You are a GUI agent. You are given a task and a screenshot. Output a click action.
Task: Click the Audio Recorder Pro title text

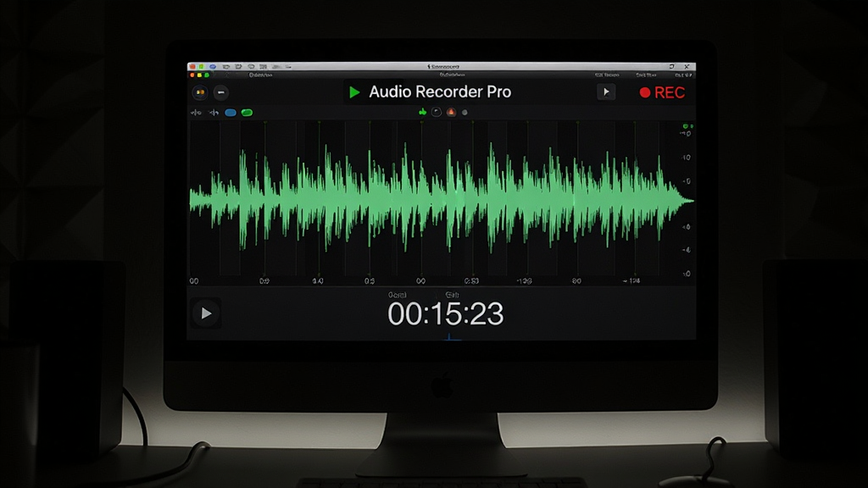pos(440,91)
